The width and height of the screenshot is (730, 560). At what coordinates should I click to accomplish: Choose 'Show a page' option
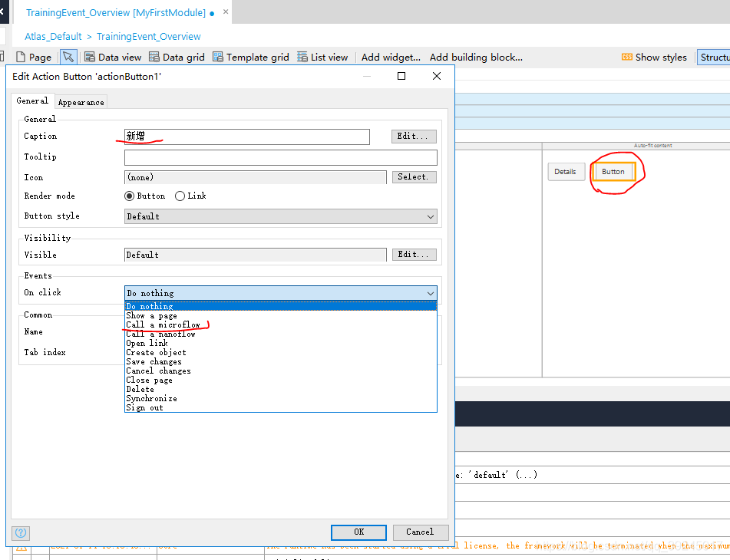pyautogui.click(x=151, y=316)
